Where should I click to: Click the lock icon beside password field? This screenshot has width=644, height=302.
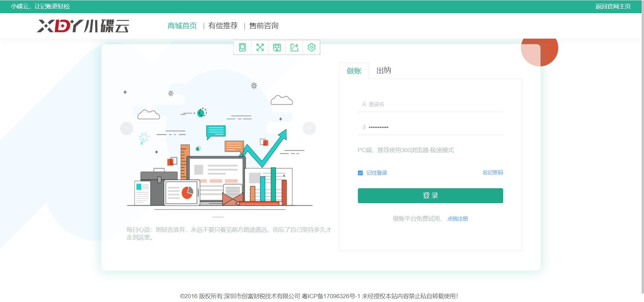coord(364,127)
